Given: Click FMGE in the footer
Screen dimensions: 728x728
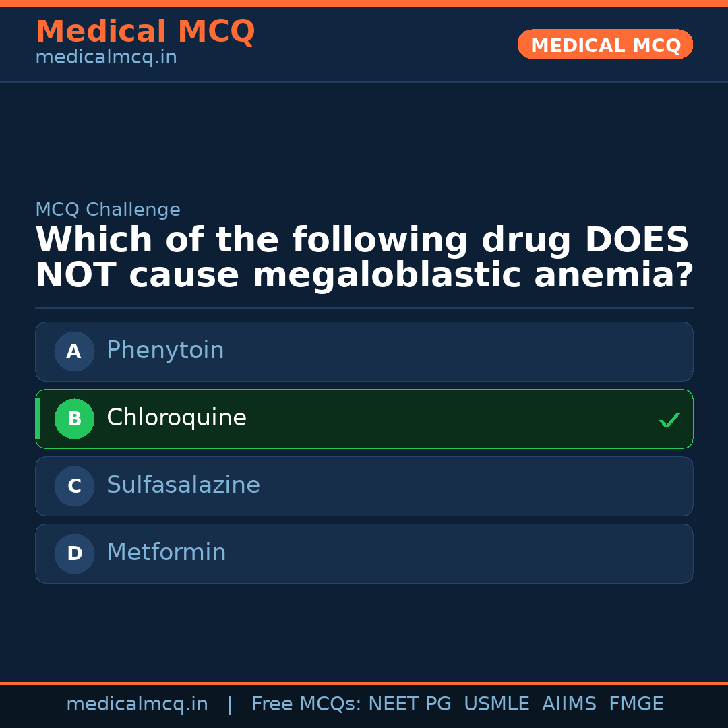Looking at the screenshot, I should pyautogui.click(x=636, y=704).
